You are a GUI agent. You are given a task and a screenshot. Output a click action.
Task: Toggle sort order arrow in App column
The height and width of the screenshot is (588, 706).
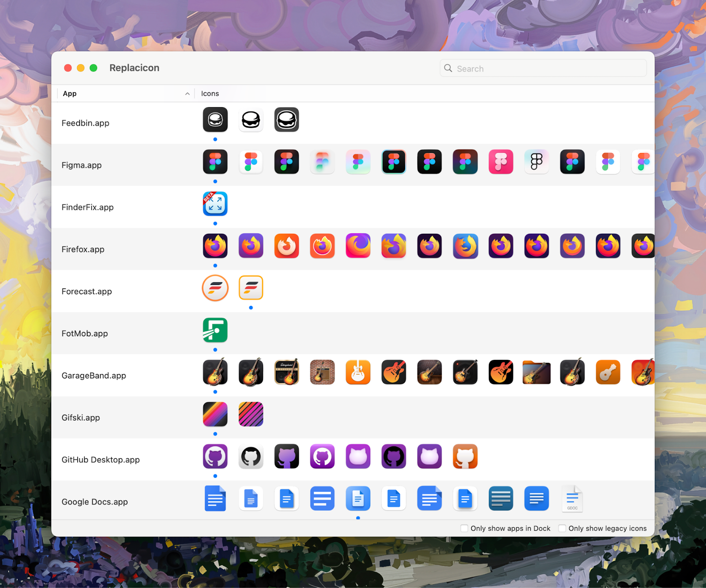click(187, 94)
